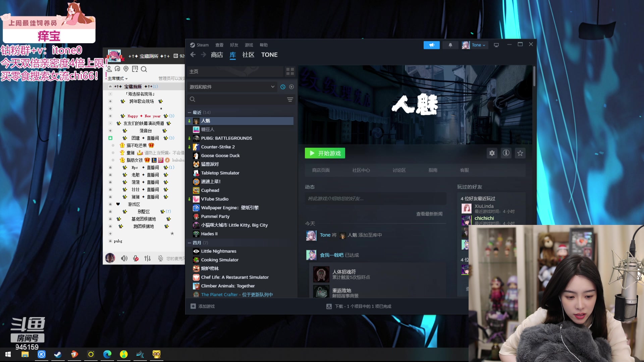The height and width of the screenshot is (362, 644).
Task: Click 查看最新新闻 link
Action: [x=429, y=214]
